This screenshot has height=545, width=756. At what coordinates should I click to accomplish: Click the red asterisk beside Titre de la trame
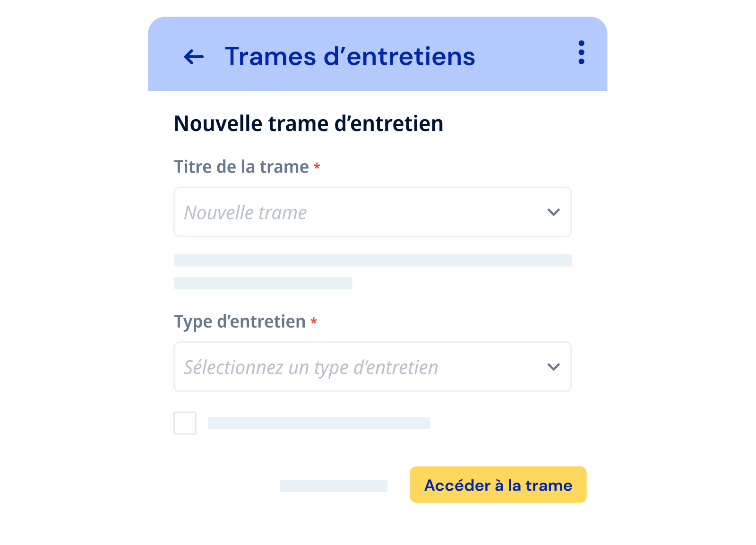click(x=317, y=166)
